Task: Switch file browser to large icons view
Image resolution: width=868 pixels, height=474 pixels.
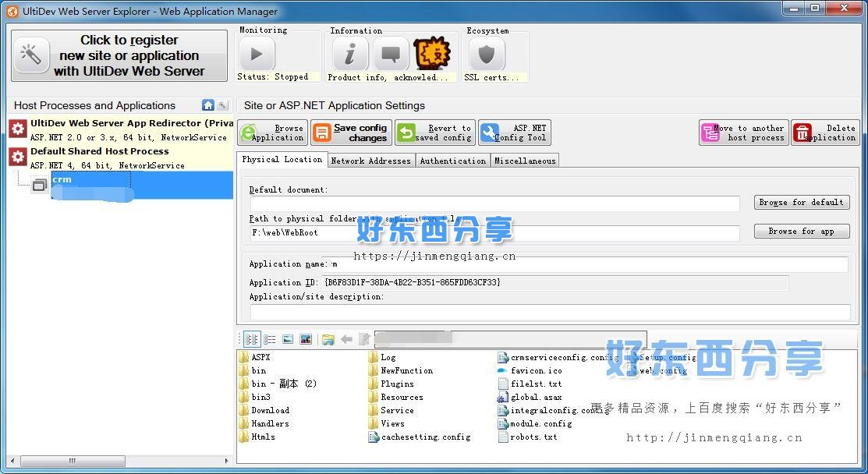Action: (288, 339)
